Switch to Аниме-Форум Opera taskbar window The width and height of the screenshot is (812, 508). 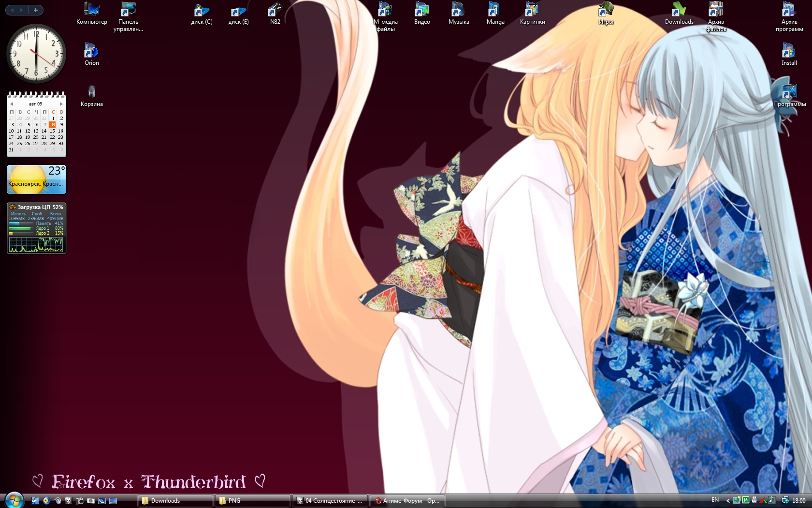coord(407,501)
